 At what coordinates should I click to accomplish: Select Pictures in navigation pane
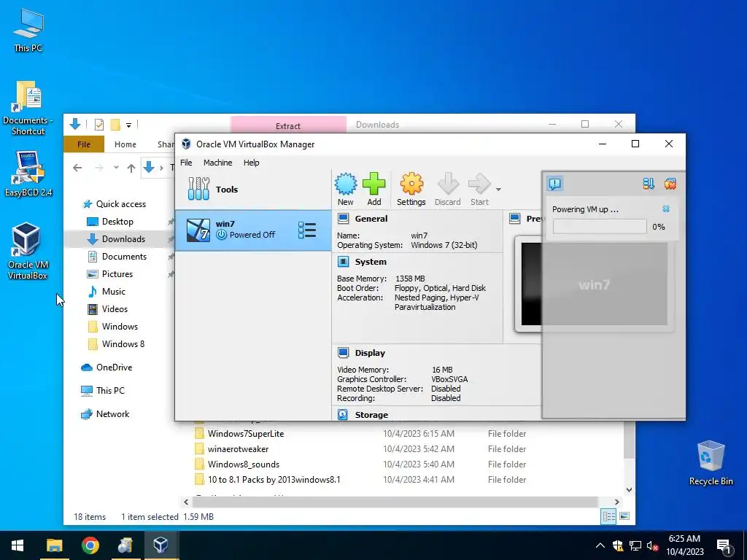[x=117, y=274]
